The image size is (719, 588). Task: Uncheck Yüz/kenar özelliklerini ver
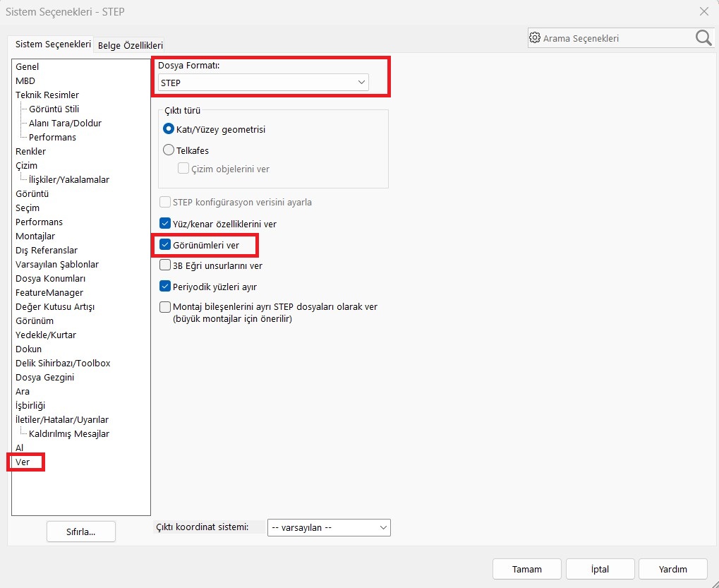click(x=165, y=224)
